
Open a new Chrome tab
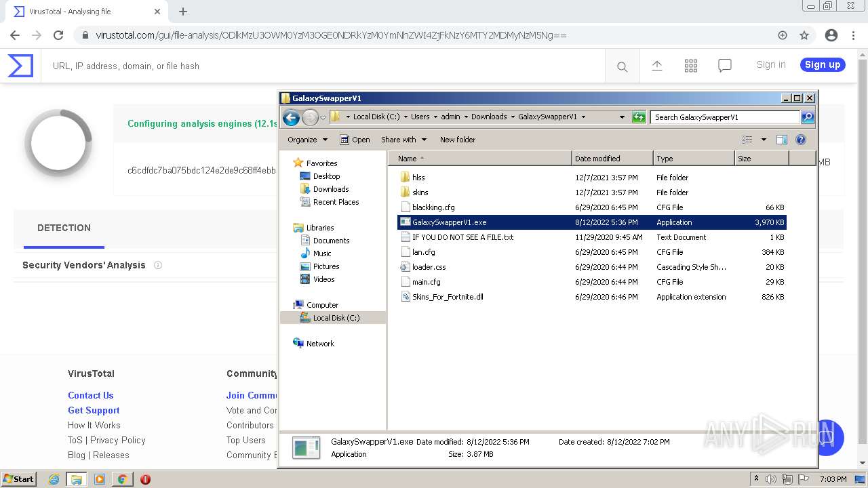(x=183, y=12)
